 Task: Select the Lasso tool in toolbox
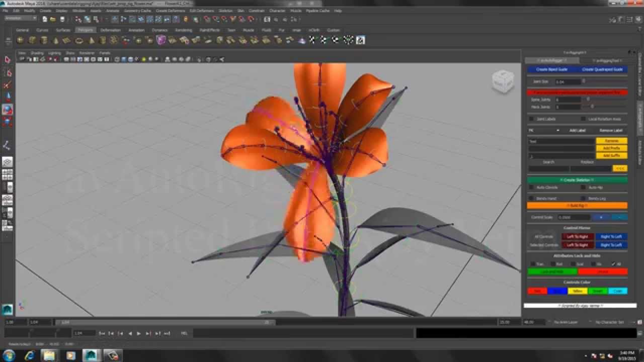(x=7, y=72)
